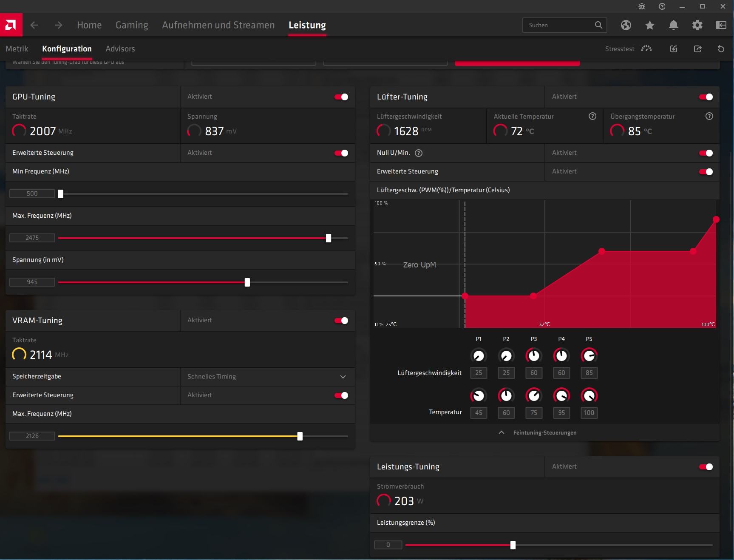This screenshot has height=560, width=734.
Task: Click the P3 fan speed knob
Action: point(534,355)
